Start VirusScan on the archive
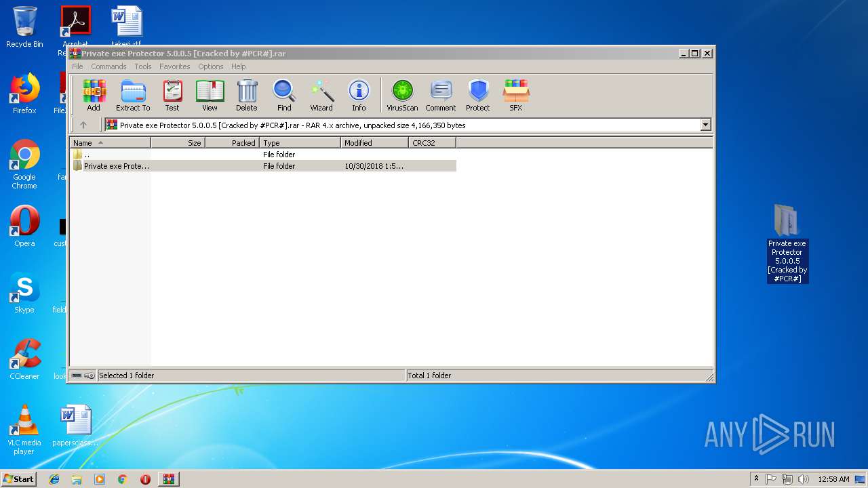This screenshot has height=488, width=868. 402,96
